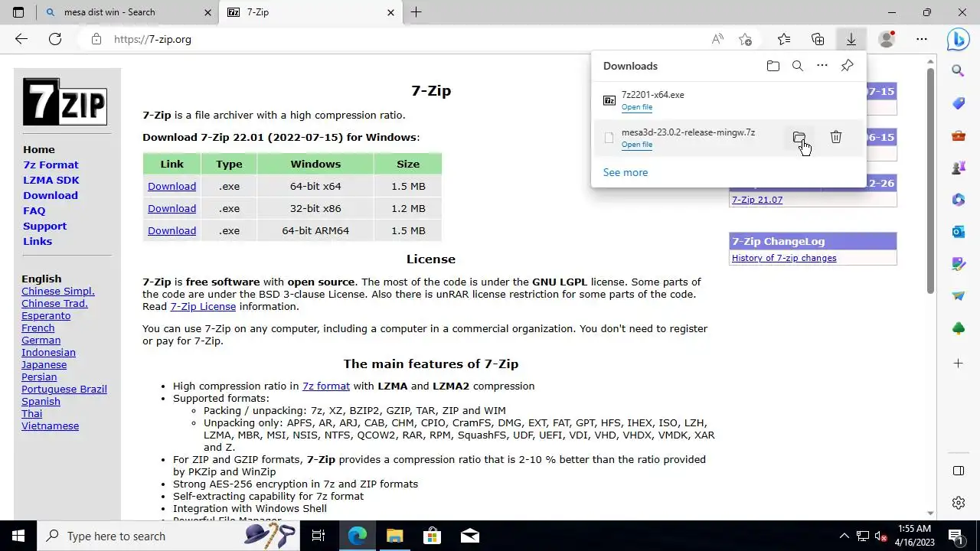Delete mesa3d download entry
980x551 pixels.
(x=836, y=138)
